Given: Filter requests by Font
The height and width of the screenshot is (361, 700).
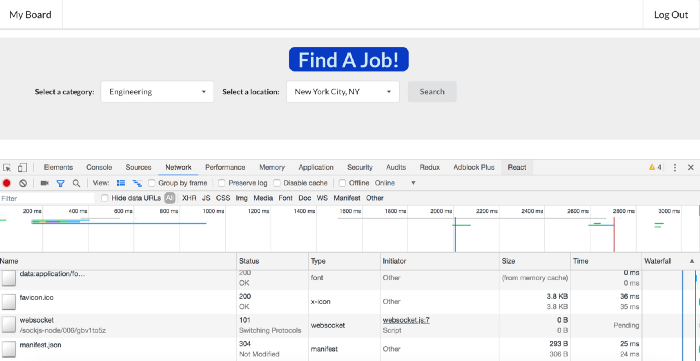Looking at the screenshot, I should coord(286,198).
